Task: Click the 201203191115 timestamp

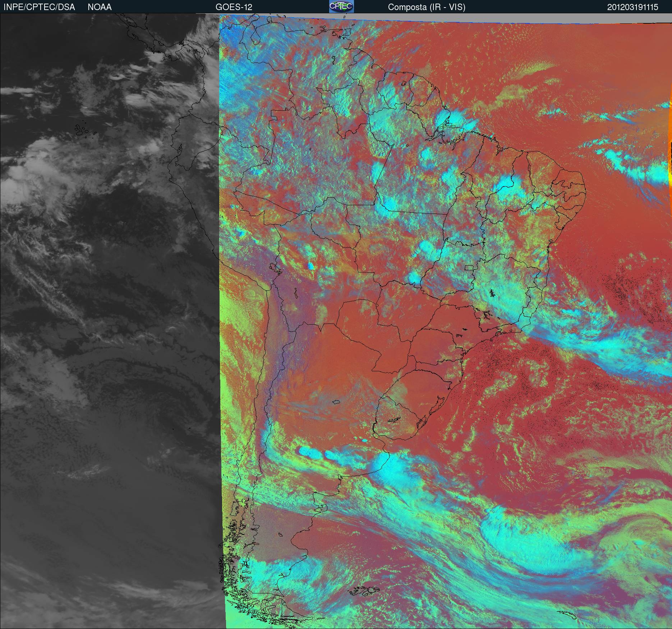Action: [x=633, y=7]
